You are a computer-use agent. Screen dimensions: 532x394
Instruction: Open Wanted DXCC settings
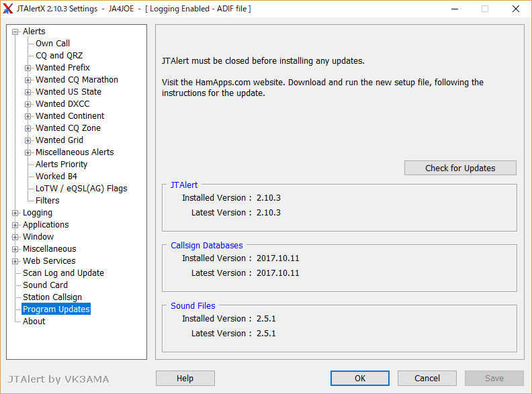(62, 104)
